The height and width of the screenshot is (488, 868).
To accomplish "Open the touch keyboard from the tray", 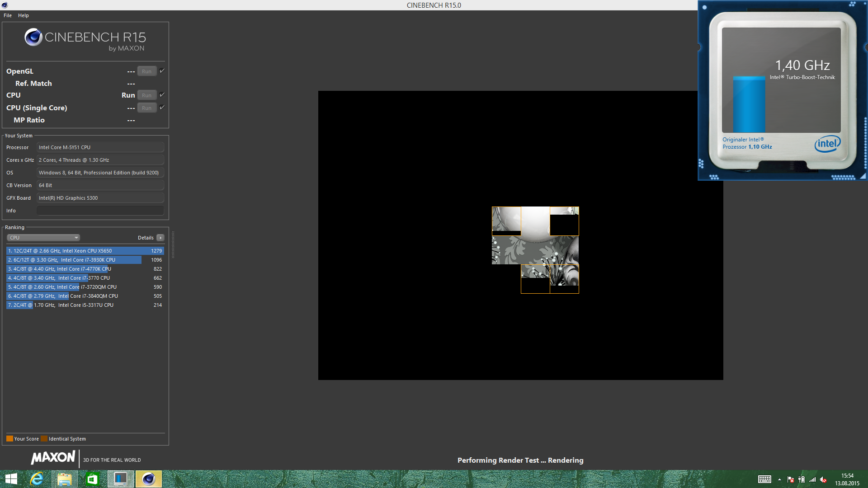I will 764,479.
